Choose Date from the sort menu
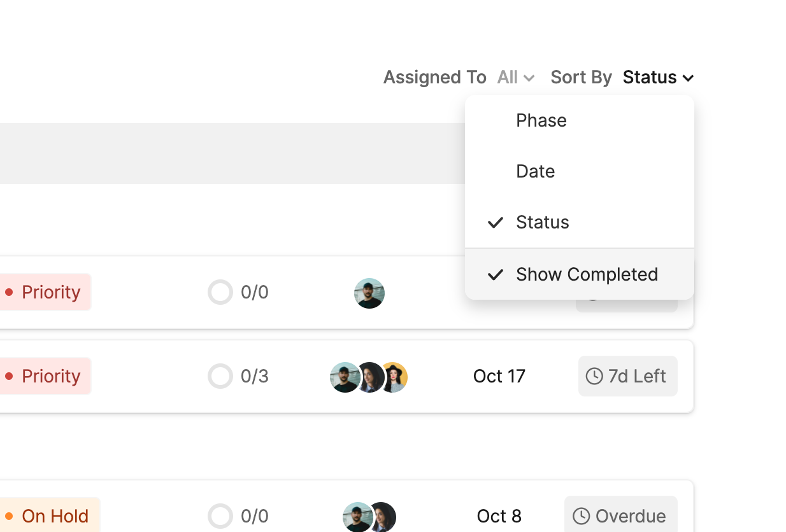 [x=536, y=171]
